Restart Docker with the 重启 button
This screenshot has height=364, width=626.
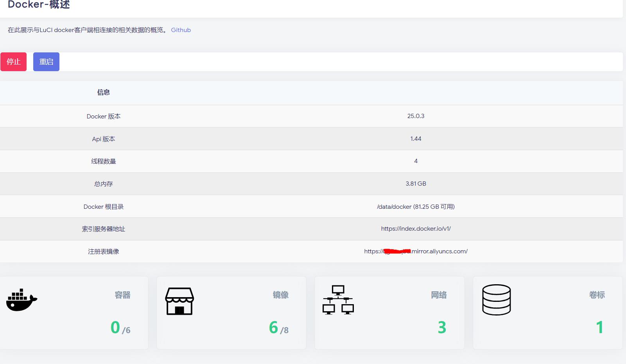46,62
